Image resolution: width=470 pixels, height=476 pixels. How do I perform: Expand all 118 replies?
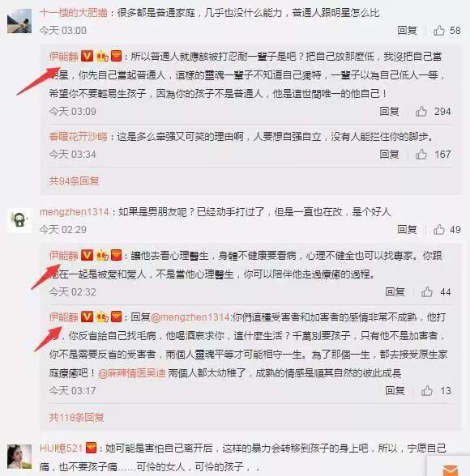[x=76, y=418]
